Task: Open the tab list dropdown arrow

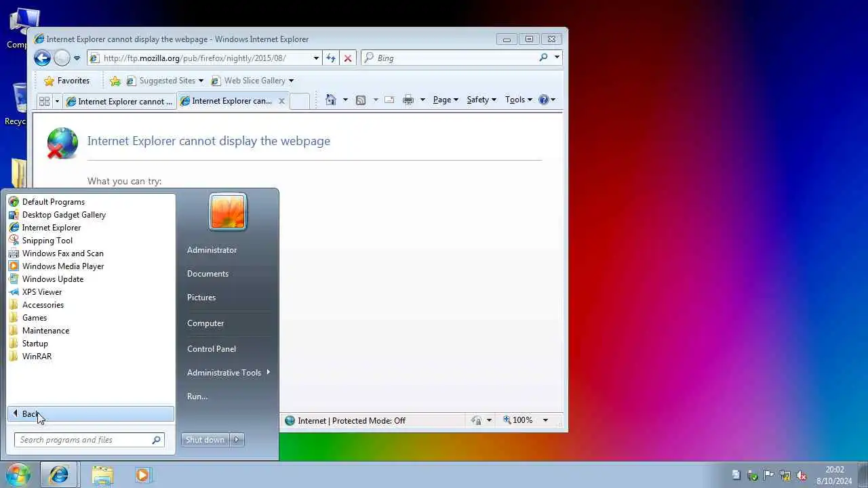Action: pos(57,101)
